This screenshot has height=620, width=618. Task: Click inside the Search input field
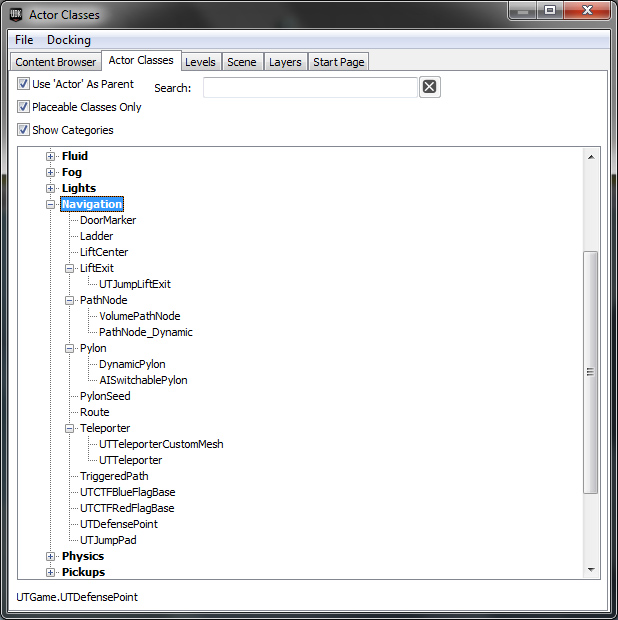point(310,88)
